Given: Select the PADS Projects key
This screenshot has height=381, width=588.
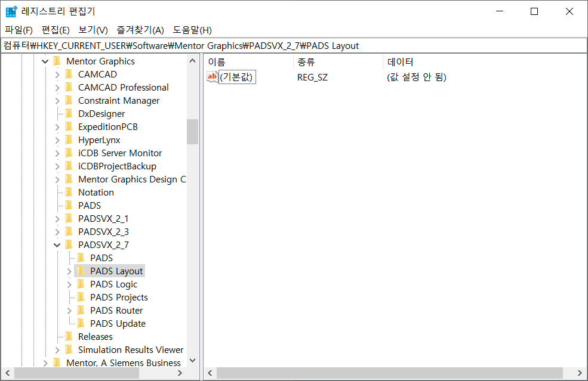Looking at the screenshot, I should click(x=119, y=298).
